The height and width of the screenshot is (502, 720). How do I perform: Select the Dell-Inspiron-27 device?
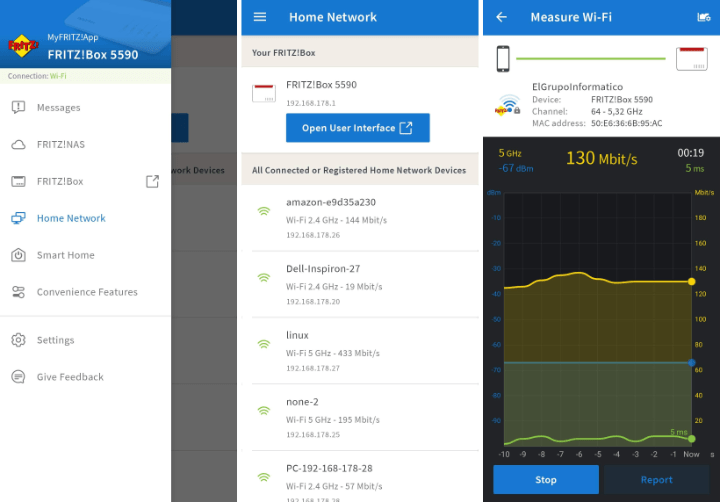360,285
